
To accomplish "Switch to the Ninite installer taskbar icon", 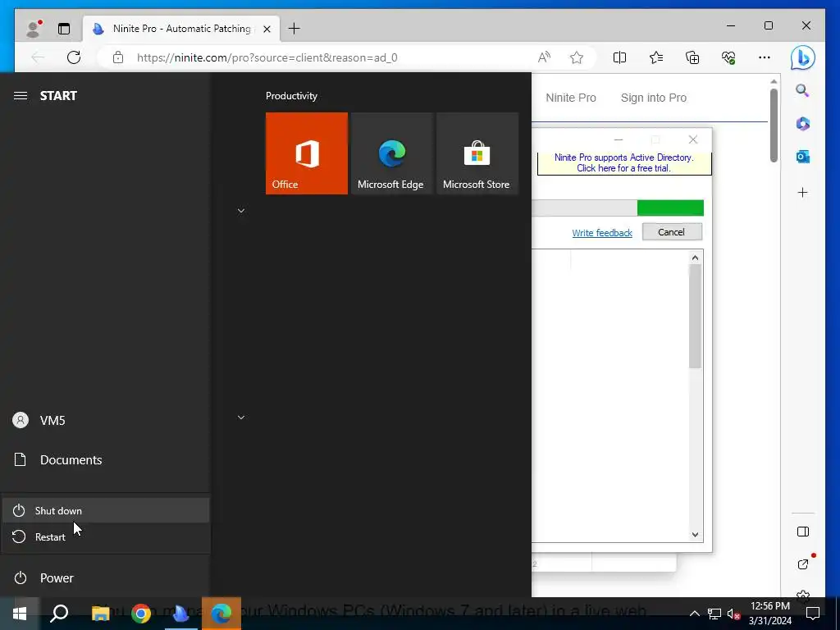I will pos(181,614).
